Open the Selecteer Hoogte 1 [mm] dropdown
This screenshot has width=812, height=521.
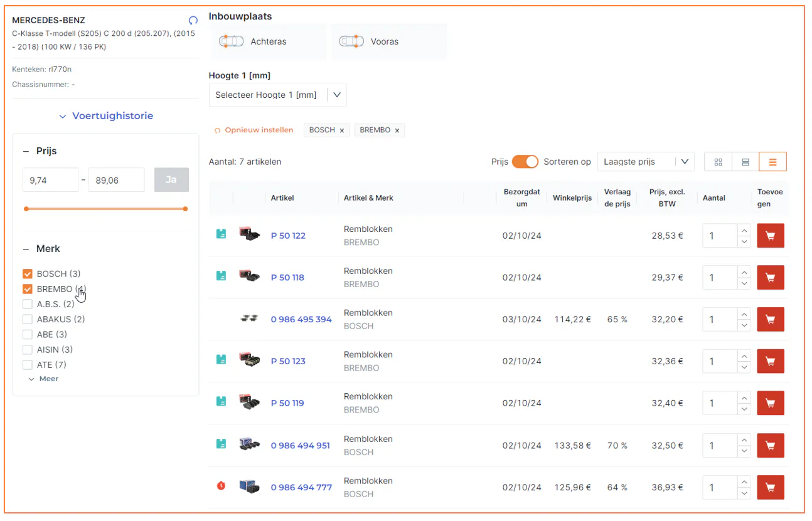pyautogui.click(x=277, y=95)
